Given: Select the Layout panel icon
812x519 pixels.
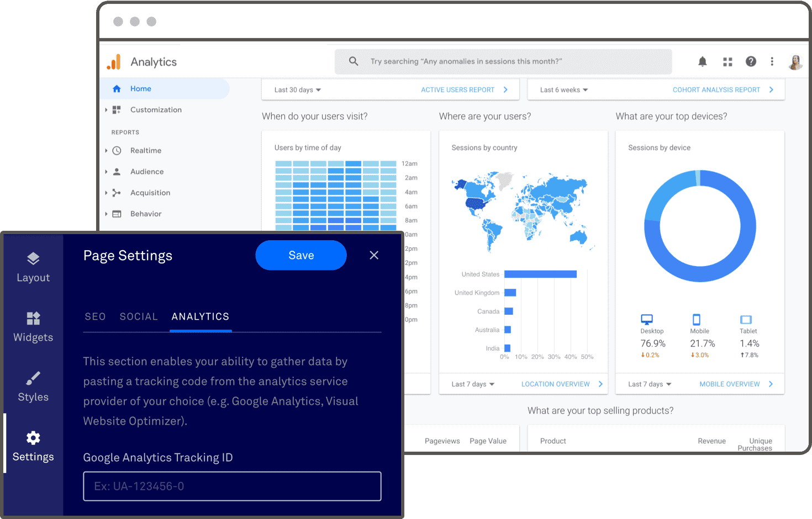Looking at the screenshot, I should pyautogui.click(x=33, y=258).
